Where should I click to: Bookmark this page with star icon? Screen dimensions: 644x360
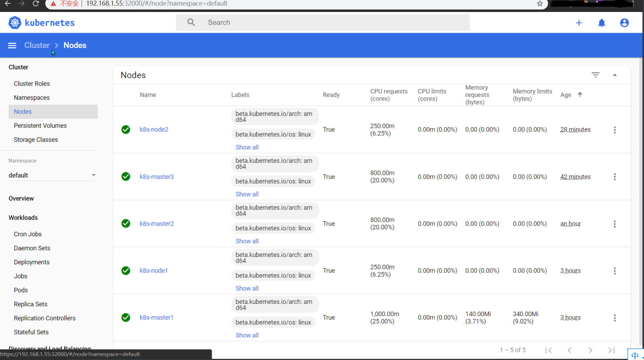[x=540, y=3]
